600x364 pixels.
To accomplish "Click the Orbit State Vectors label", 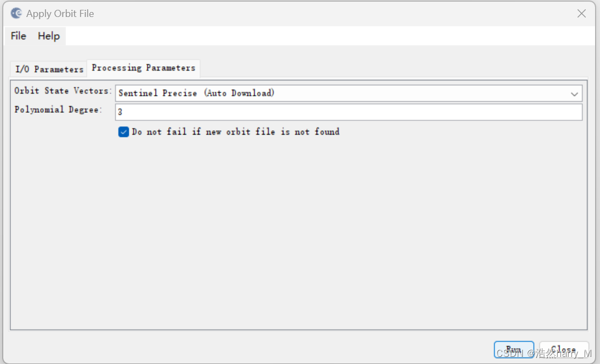I will 63,91.
